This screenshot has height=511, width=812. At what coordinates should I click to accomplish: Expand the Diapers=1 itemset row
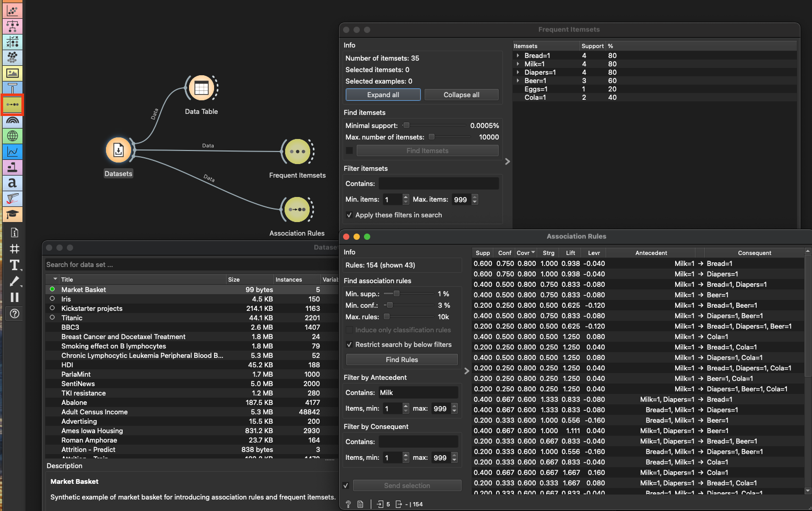(x=518, y=73)
